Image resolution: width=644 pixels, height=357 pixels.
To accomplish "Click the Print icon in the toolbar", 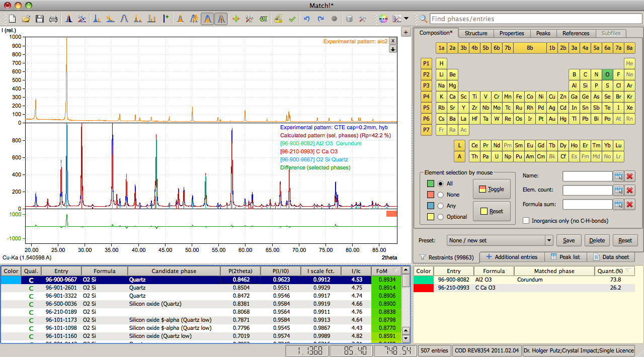I will (x=53, y=19).
